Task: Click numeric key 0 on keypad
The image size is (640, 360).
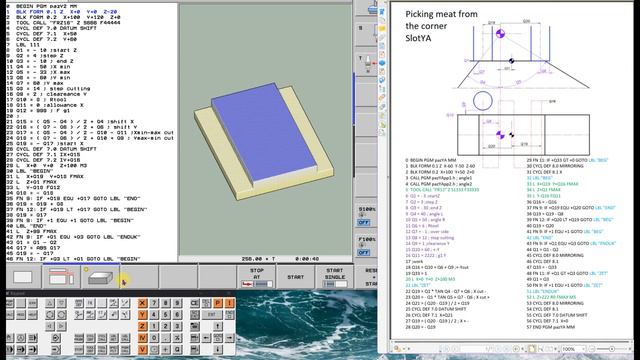Action: 154,338
